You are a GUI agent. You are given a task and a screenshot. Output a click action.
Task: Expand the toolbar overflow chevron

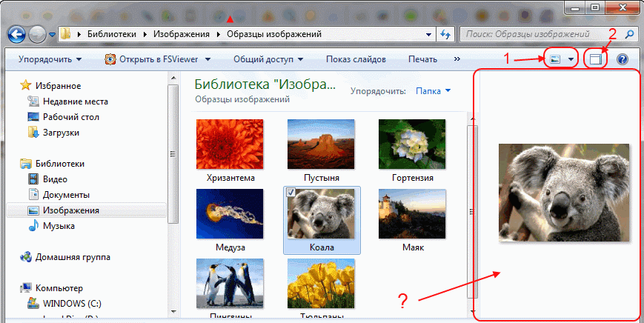click(x=457, y=59)
